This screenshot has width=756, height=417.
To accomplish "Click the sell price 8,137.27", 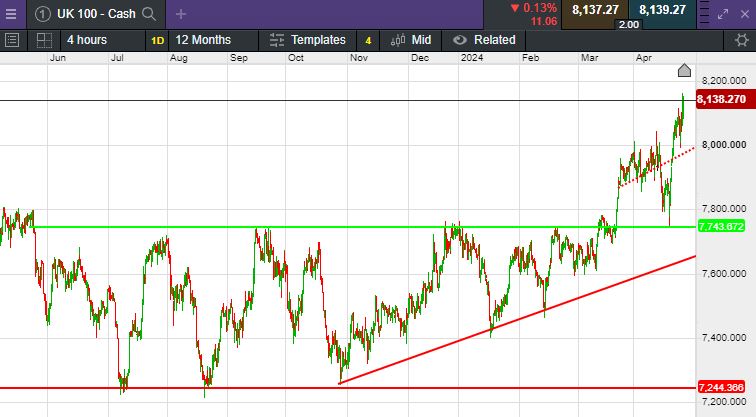I will pyautogui.click(x=595, y=10).
